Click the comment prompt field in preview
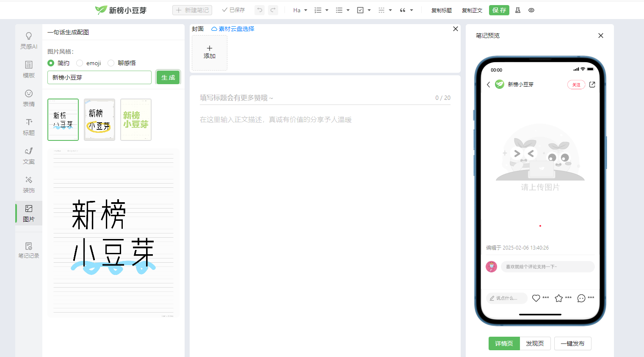The width and height of the screenshot is (644, 357). (547, 266)
